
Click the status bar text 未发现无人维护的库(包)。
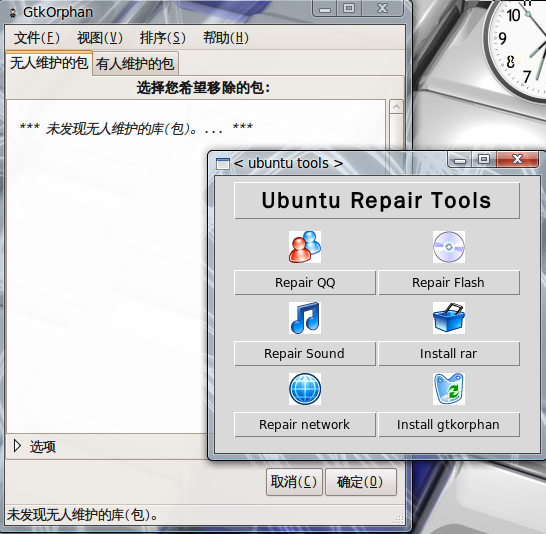[83, 515]
